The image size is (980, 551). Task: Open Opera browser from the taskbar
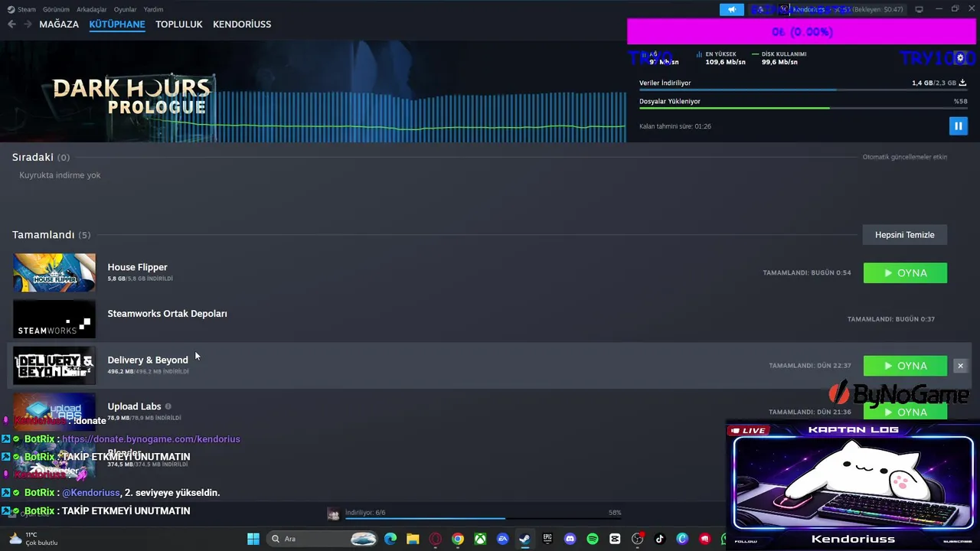(x=436, y=539)
